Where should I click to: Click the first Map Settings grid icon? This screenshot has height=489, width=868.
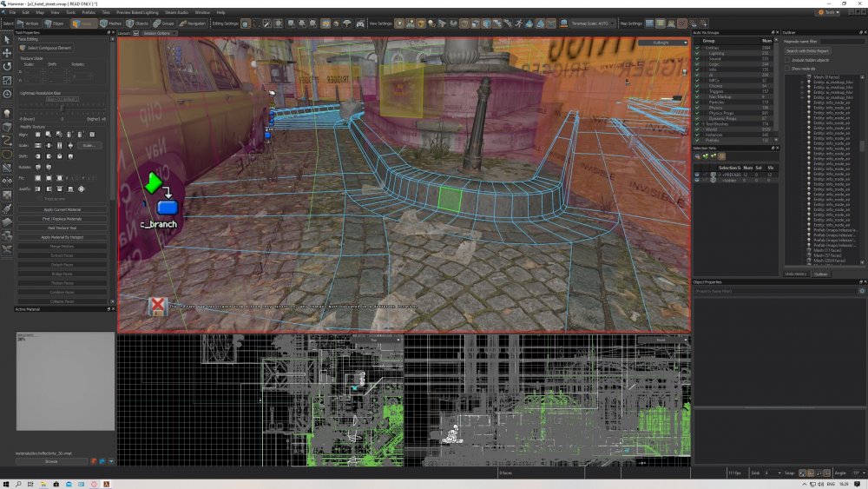(650, 23)
